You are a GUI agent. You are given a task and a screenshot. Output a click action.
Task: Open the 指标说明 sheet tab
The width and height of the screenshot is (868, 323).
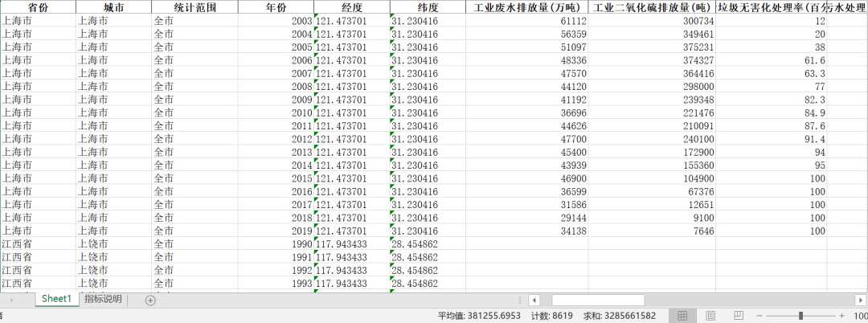click(x=103, y=299)
